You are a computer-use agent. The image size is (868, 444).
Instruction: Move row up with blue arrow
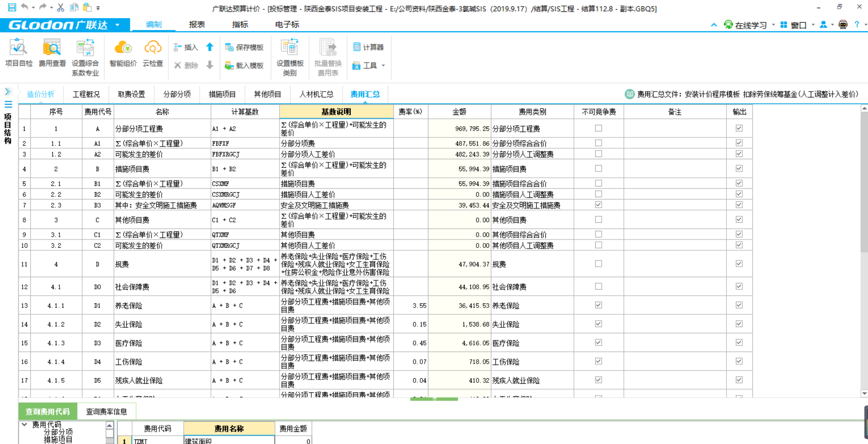point(210,47)
